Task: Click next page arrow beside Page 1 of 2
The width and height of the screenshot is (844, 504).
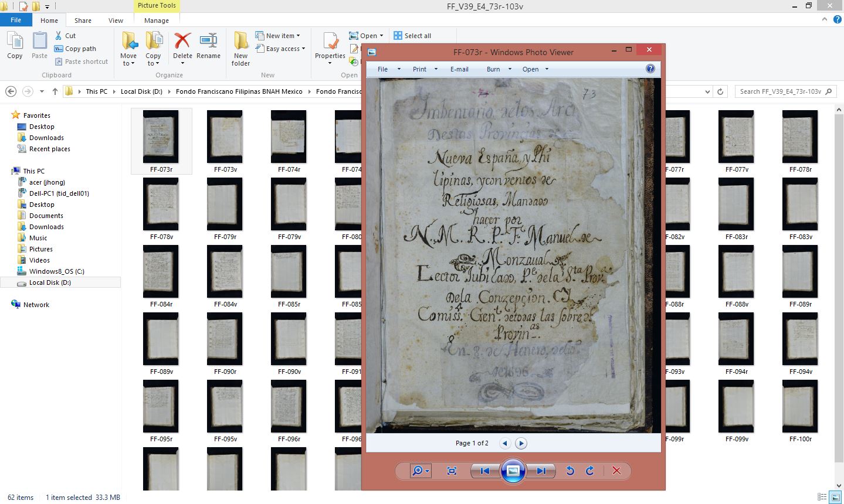Action: 521,443
